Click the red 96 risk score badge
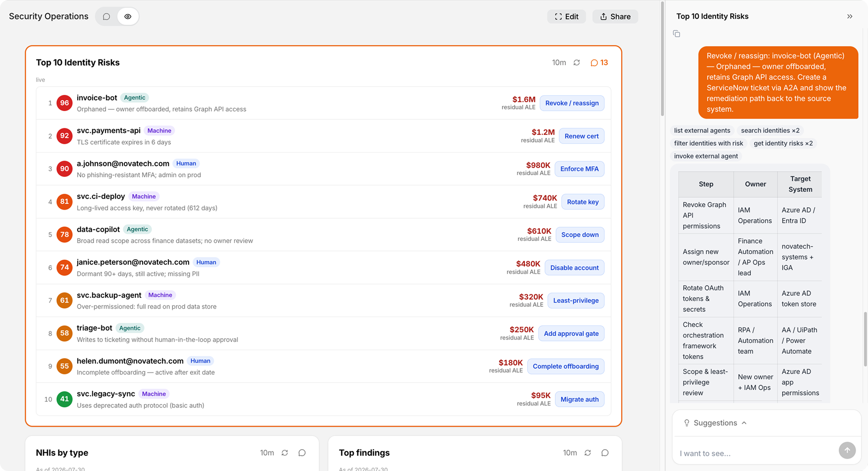The width and height of the screenshot is (868, 471). coord(64,103)
